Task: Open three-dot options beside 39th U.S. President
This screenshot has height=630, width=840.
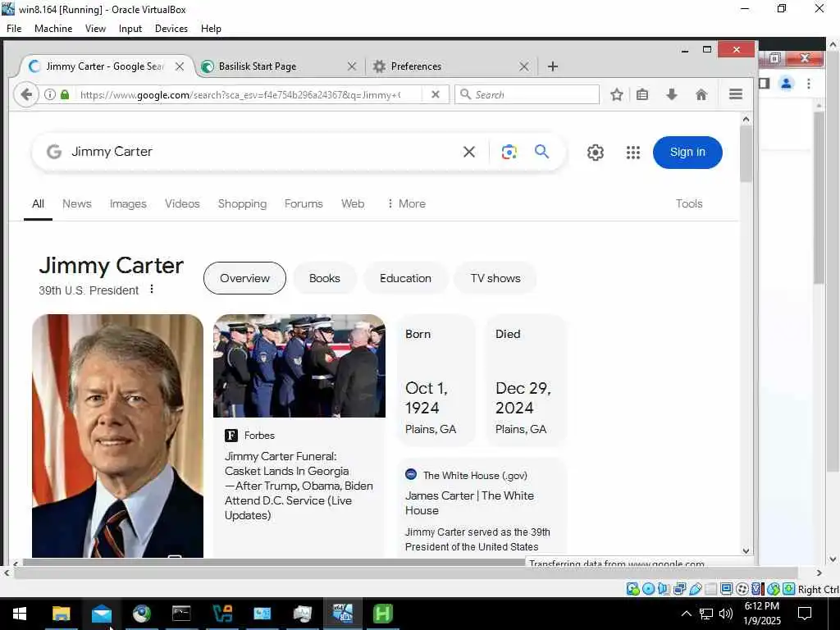Action: (152, 290)
